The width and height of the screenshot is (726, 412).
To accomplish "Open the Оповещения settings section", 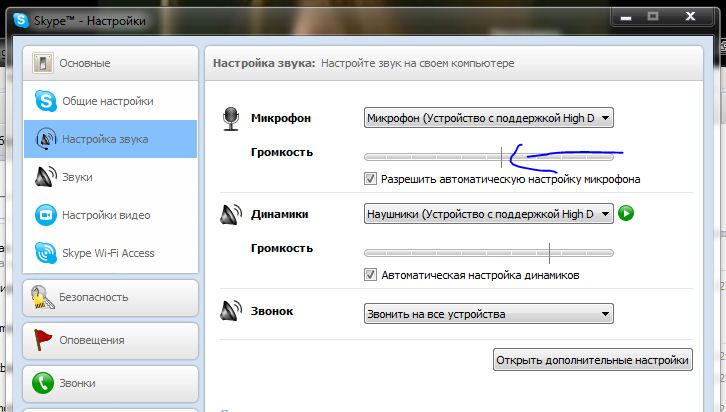I will click(x=110, y=340).
